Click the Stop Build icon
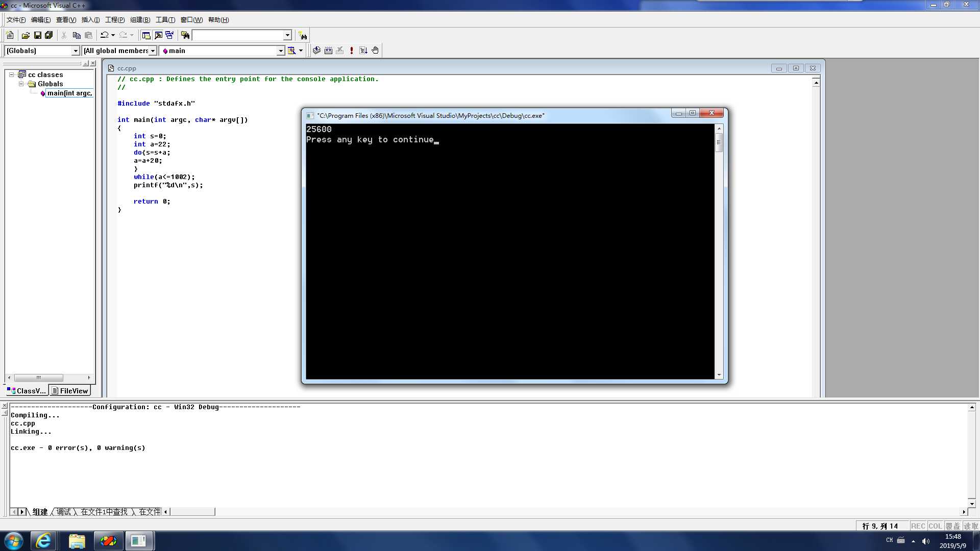The image size is (980, 551). tap(340, 51)
